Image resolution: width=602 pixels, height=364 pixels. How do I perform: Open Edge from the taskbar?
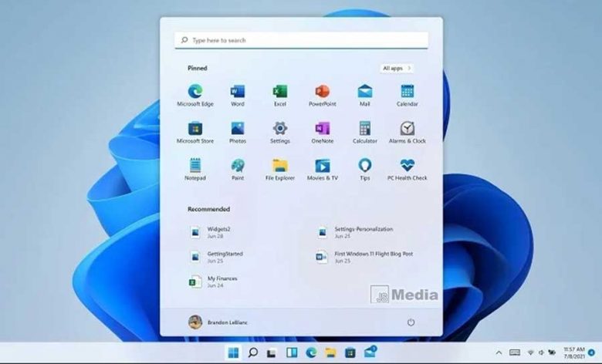pyautogui.click(x=311, y=352)
